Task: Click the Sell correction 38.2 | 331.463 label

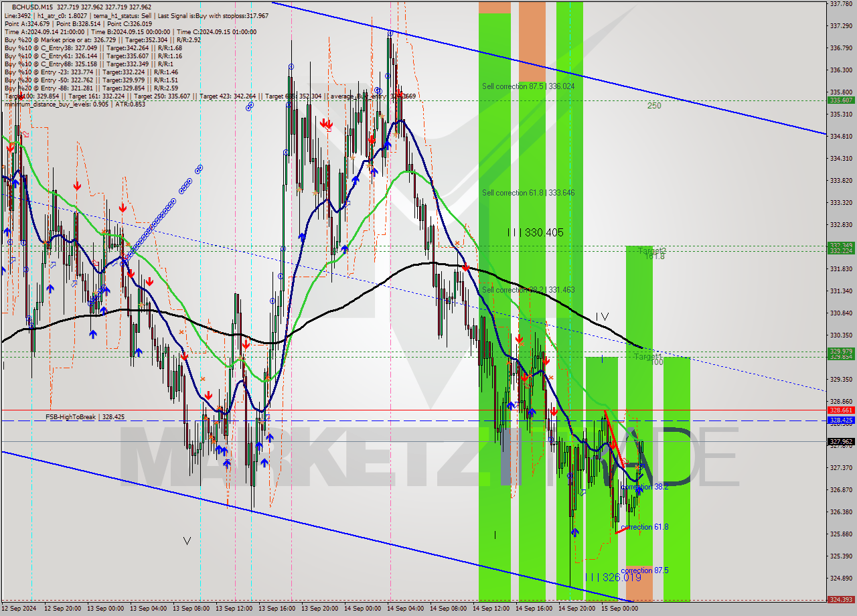Action: click(x=528, y=290)
